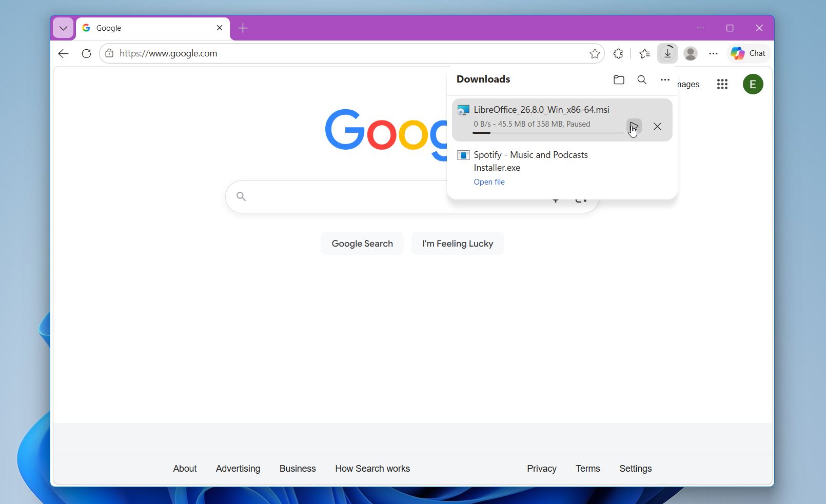Open the Settings footer menu
The height and width of the screenshot is (504, 826).
[x=636, y=469]
